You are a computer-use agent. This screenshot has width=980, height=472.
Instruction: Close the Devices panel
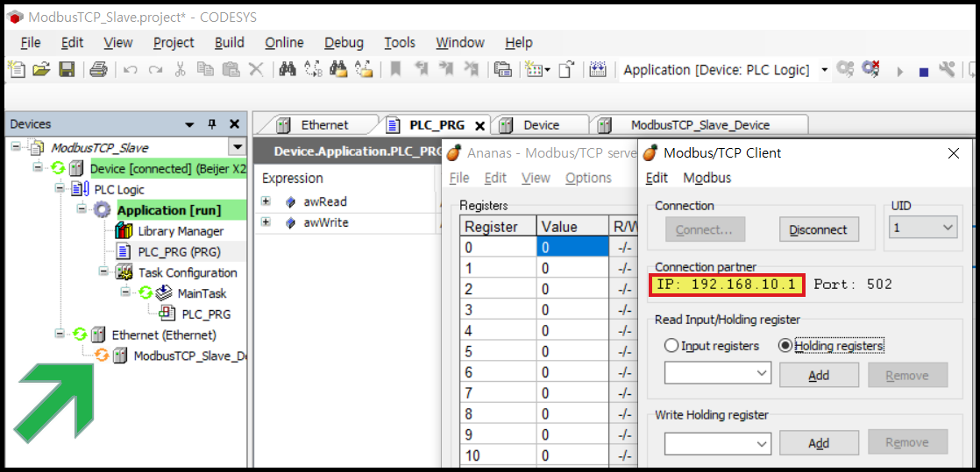234,124
